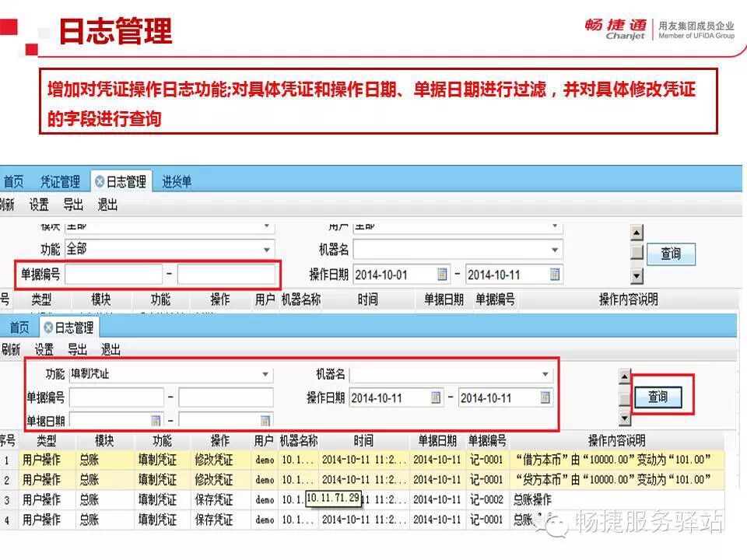747x560 pixels.
Task: Open calendar for lower 操作日期 start date
Action: (436, 397)
